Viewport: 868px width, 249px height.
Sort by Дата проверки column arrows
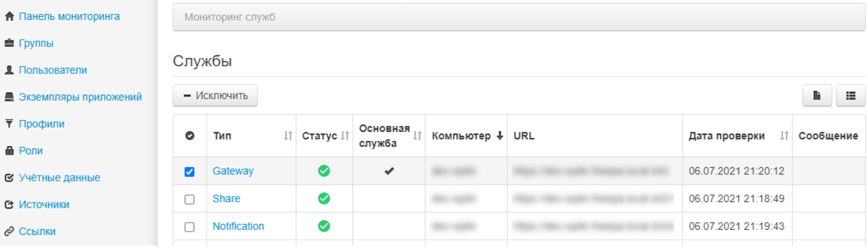[784, 136]
